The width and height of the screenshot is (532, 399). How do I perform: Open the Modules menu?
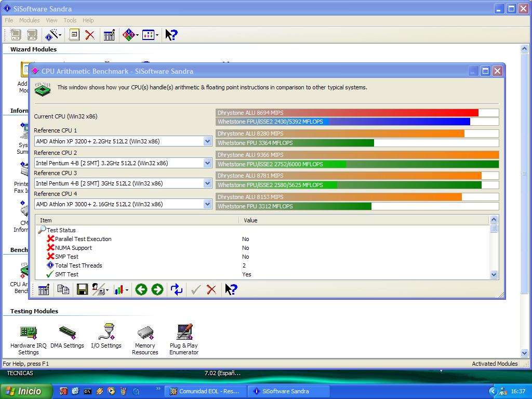coord(30,20)
